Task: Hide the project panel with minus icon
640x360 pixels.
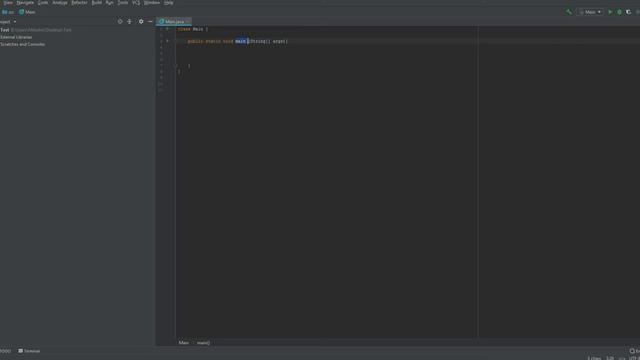Action: pyautogui.click(x=150, y=21)
